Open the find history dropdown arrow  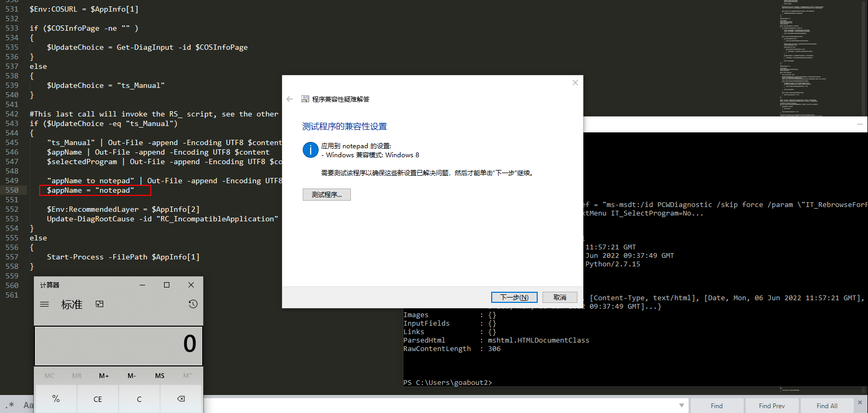click(x=682, y=406)
